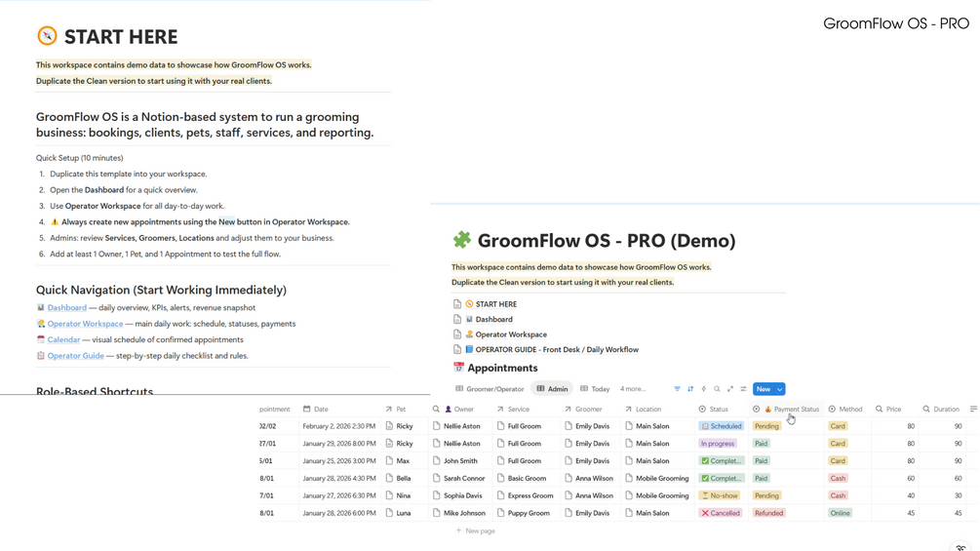Open the Groomer column header menu
Viewport: 980px width, 551px height.
[x=583, y=410]
